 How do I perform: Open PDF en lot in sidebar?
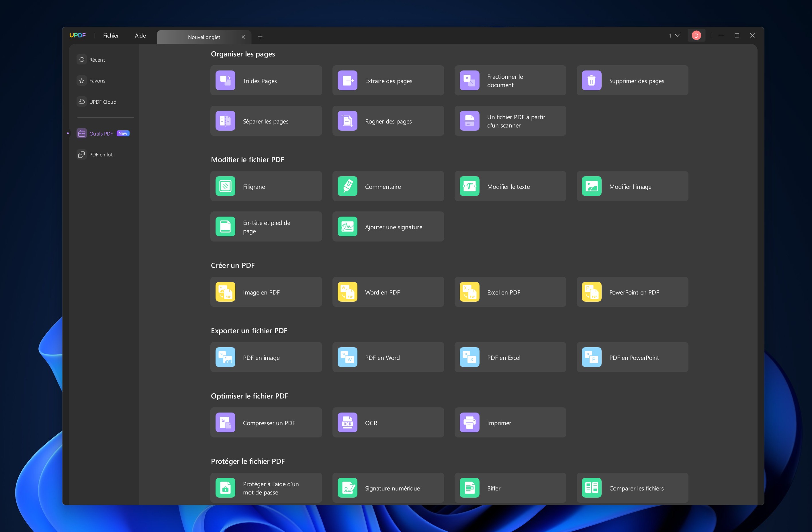point(101,154)
